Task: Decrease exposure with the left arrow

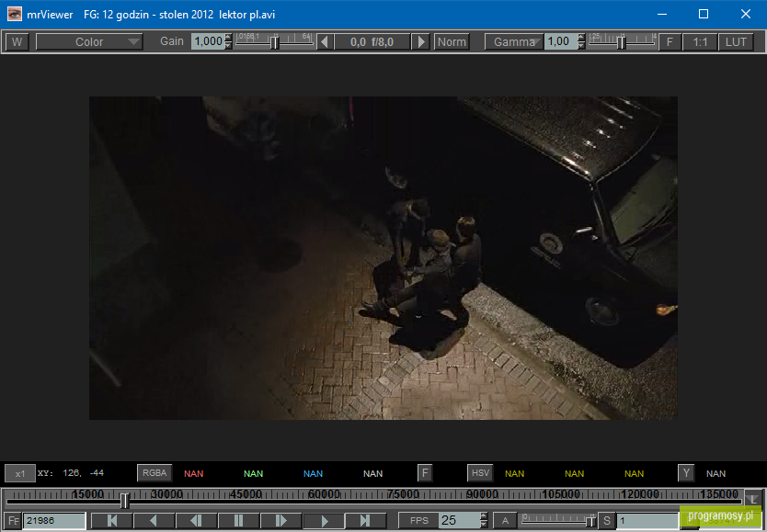Action: click(x=325, y=42)
